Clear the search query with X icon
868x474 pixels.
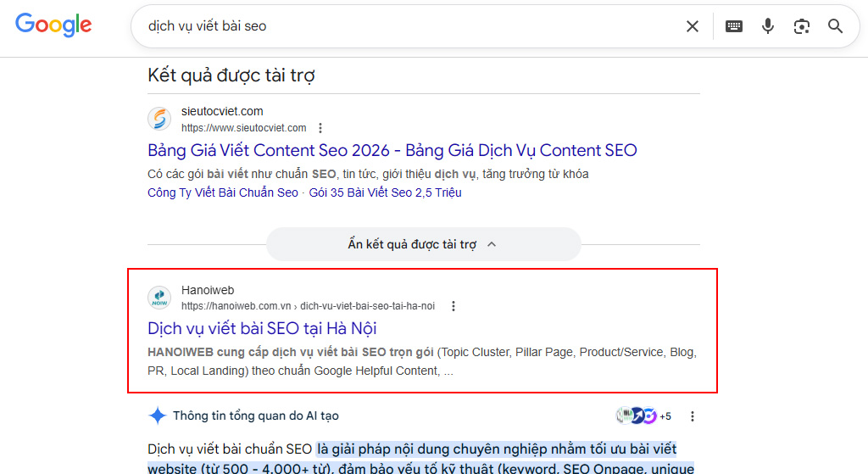point(692,26)
